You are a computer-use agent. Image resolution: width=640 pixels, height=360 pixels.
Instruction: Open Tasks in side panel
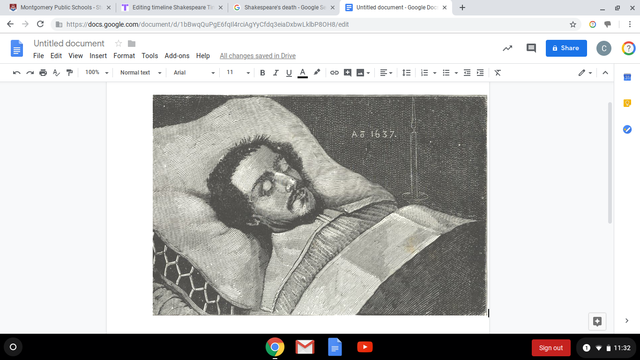(x=627, y=129)
